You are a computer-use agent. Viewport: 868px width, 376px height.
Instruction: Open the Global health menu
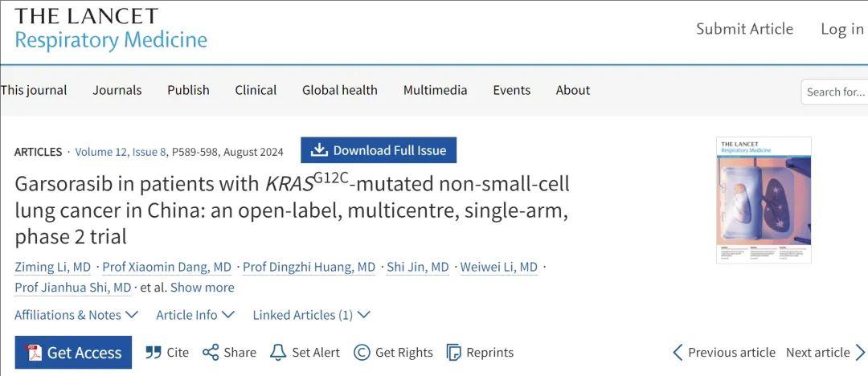coord(340,90)
